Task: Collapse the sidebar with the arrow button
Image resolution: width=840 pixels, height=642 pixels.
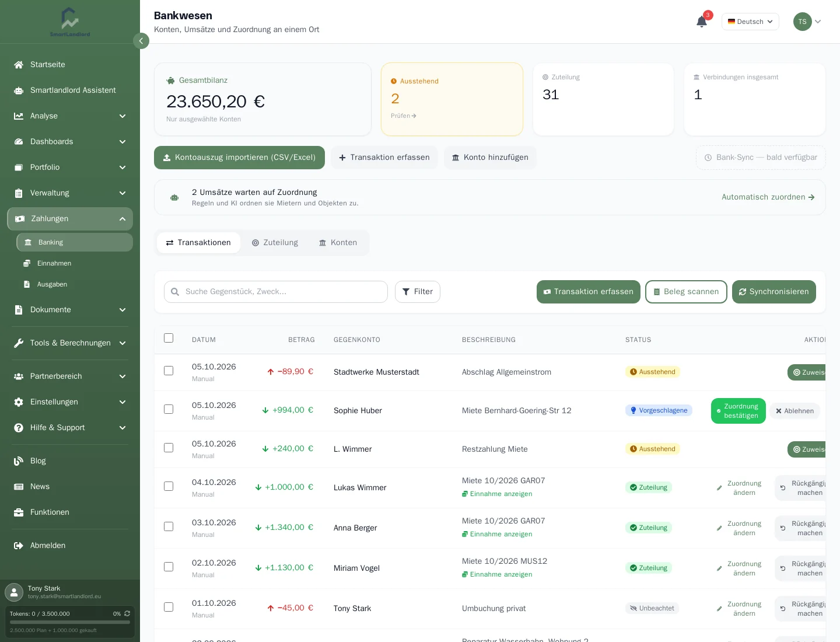Action: point(141,41)
